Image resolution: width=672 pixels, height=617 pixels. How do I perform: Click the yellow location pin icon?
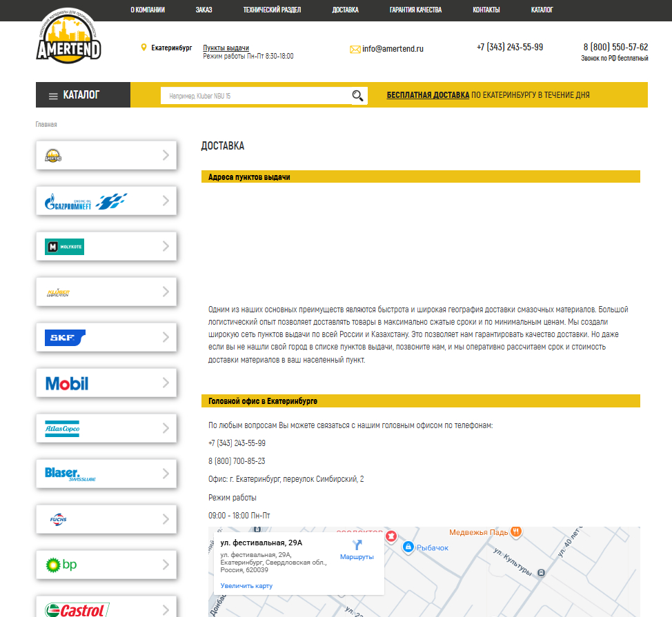pyautogui.click(x=144, y=48)
